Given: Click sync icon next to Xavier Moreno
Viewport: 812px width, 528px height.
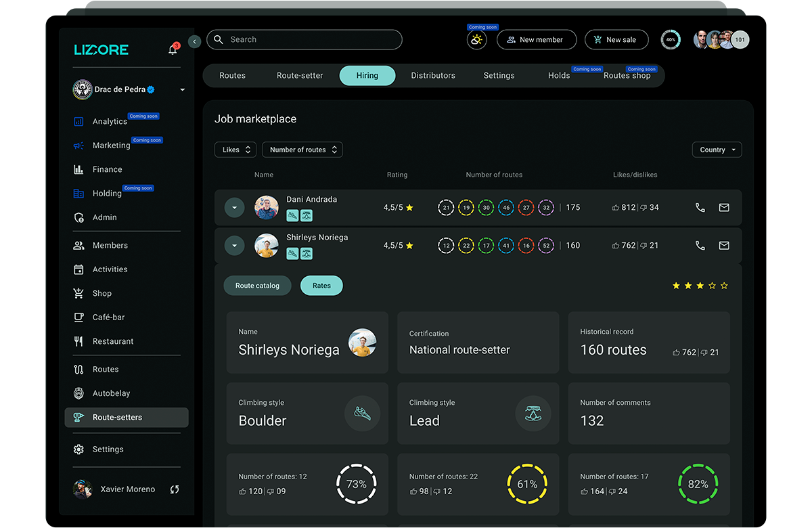Looking at the screenshot, I should click(x=175, y=489).
